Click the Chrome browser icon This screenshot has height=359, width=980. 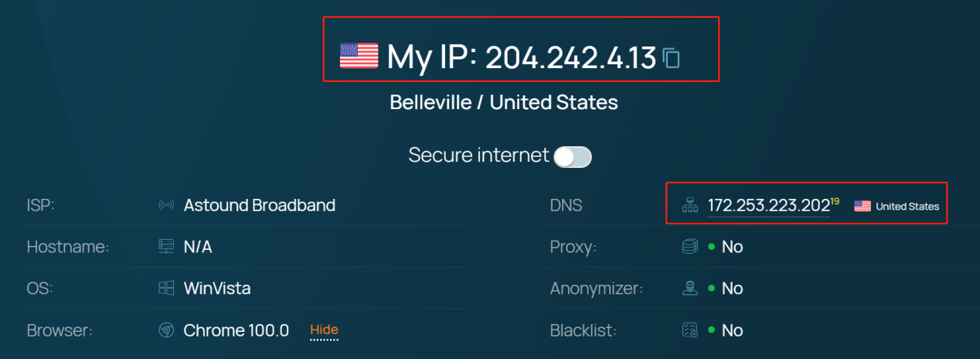coord(165,330)
